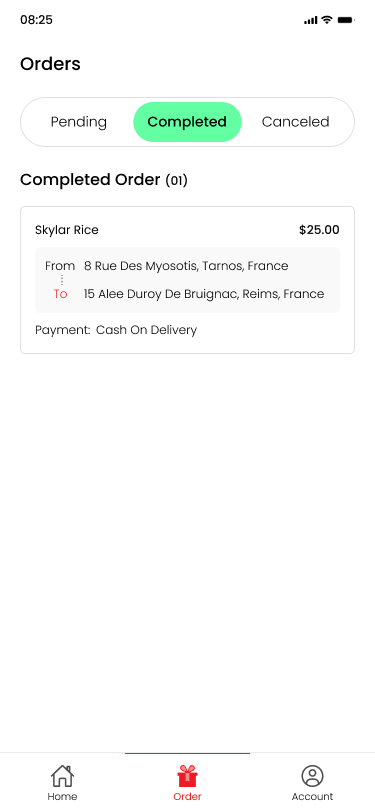This screenshot has width=375, height=812.
Task: Tap the dotted route connector icon
Action: tap(62, 280)
